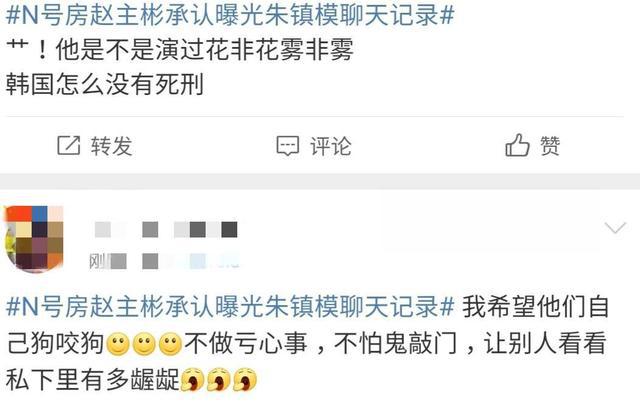The height and width of the screenshot is (408, 640).
Task: Tap the middle smiling emoji
Action: 144,344
